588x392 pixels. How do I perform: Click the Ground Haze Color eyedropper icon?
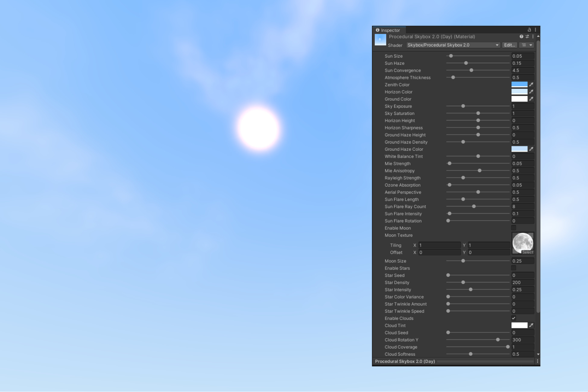coord(531,149)
